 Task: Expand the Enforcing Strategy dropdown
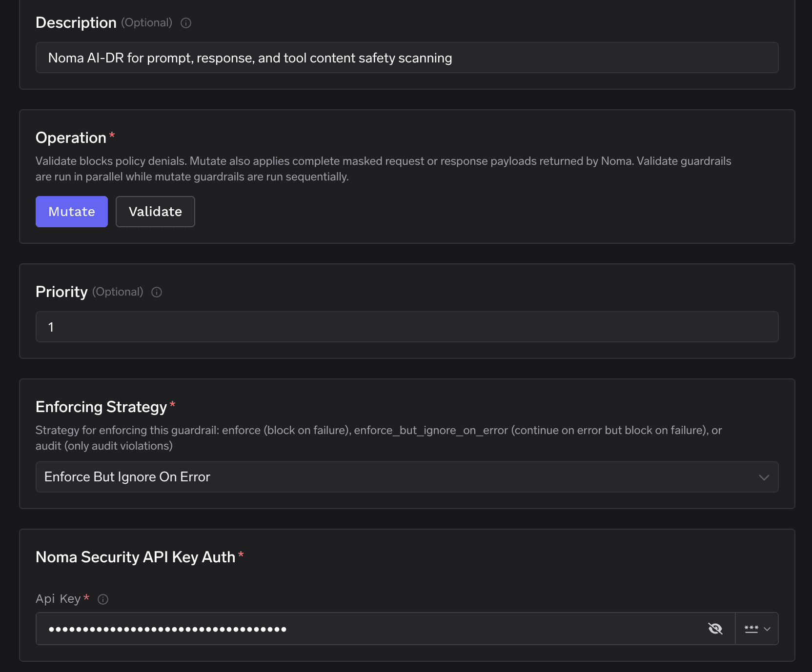tap(407, 477)
